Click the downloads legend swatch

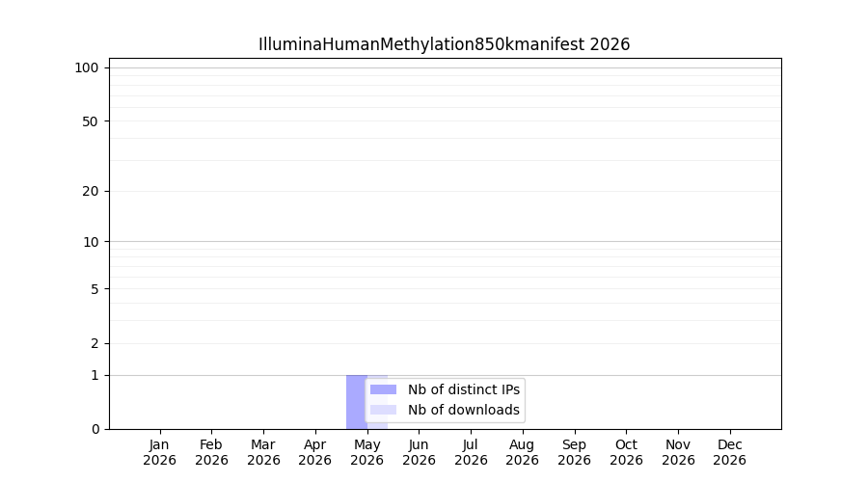(383, 410)
